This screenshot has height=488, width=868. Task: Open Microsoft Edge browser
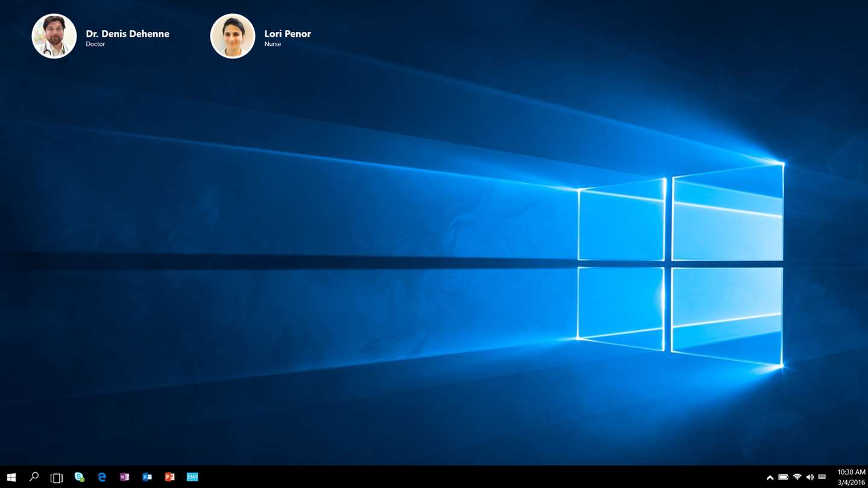(102, 477)
